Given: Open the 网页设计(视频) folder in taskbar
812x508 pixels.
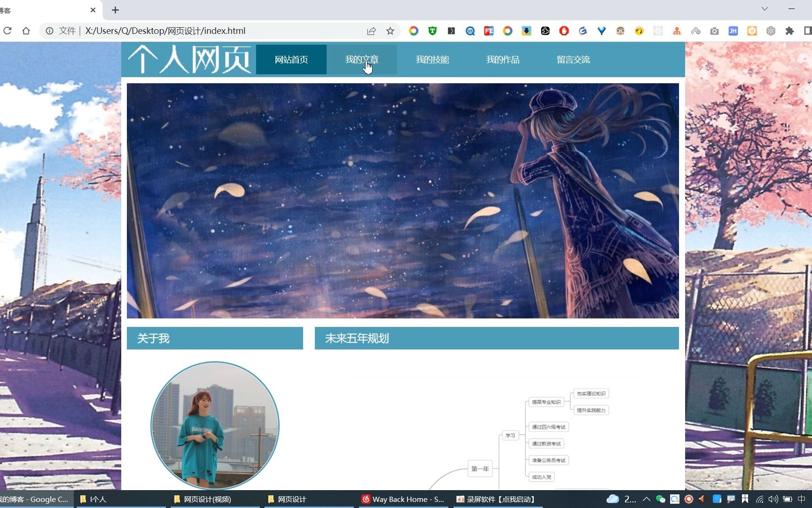Looking at the screenshot, I should pos(215,499).
